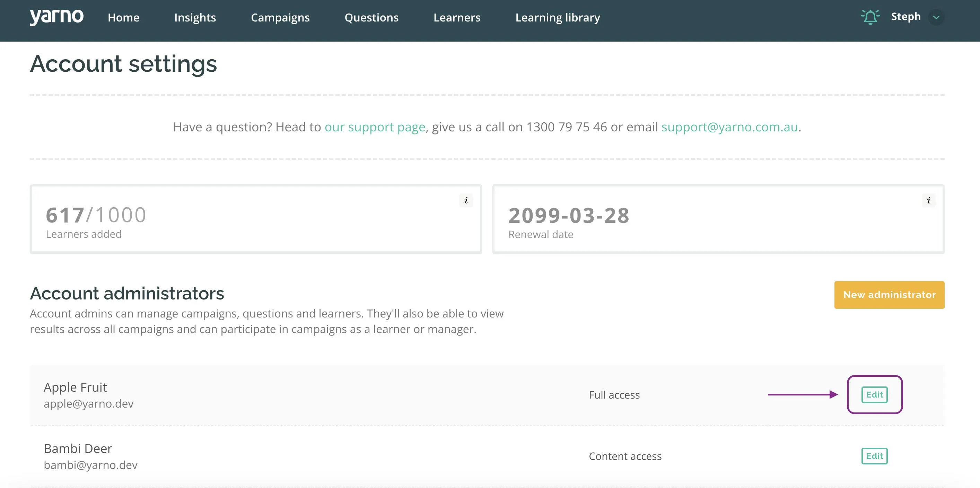Click the 'Renewal date' label

[x=541, y=234]
